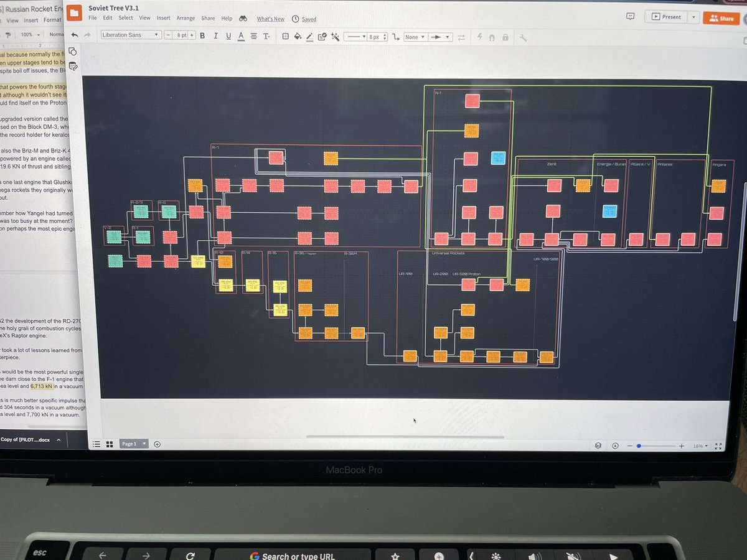Open the Insert menu in Lucidchart
Screen dimensions: 747x560
[163, 18]
